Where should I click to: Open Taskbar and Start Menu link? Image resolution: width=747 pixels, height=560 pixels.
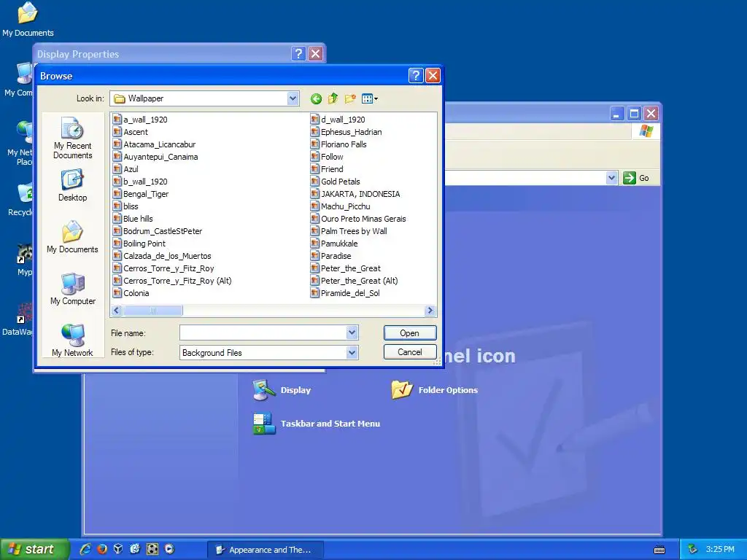coord(330,424)
